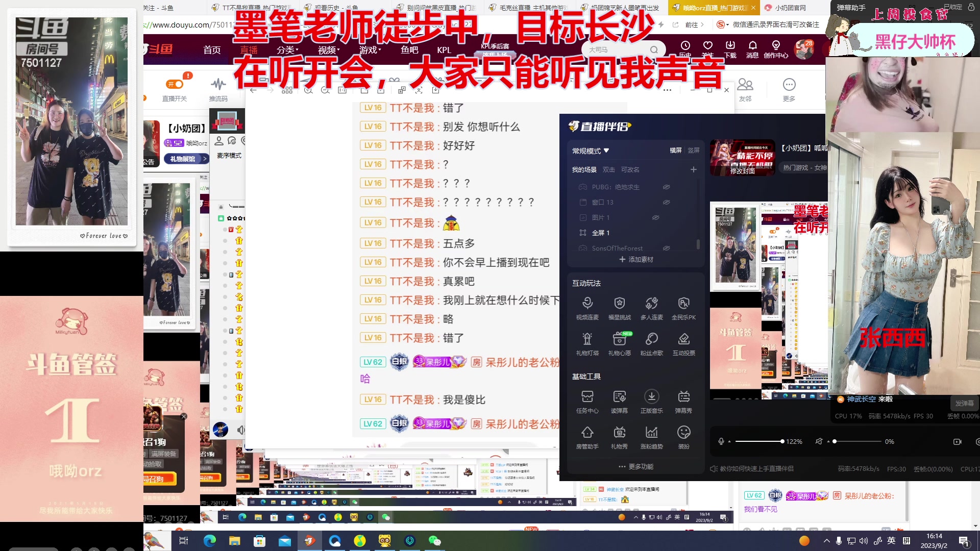
Task: Show the hidden 窗口 13 source
Action: click(666, 202)
